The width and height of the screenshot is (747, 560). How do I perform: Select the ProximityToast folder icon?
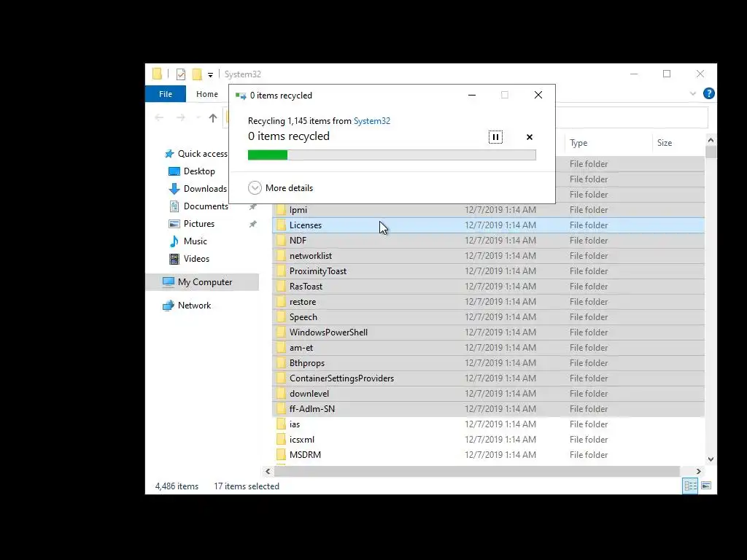coord(281,271)
